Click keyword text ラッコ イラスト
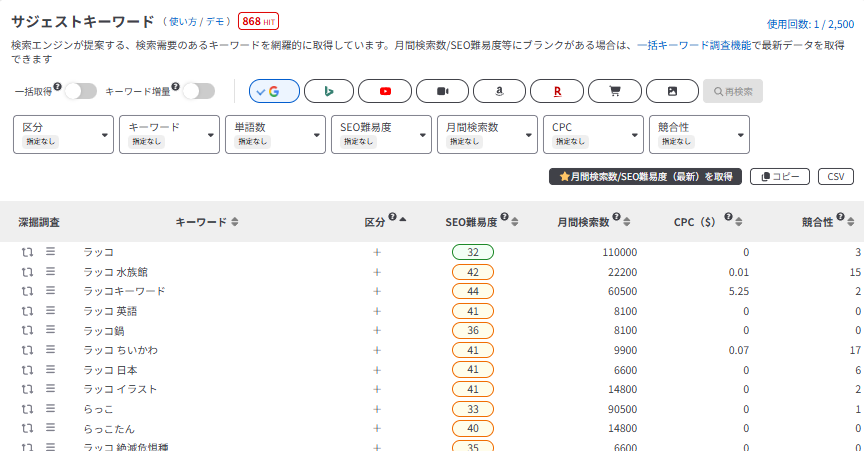This screenshot has height=451, width=864. pyautogui.click(x=120, y=389)
